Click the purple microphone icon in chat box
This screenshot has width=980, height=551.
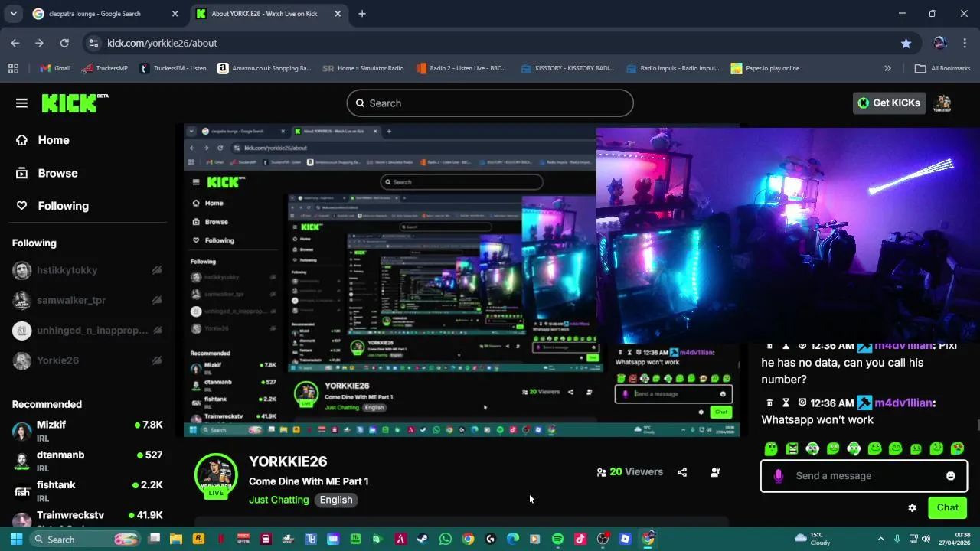coord(778,476)
